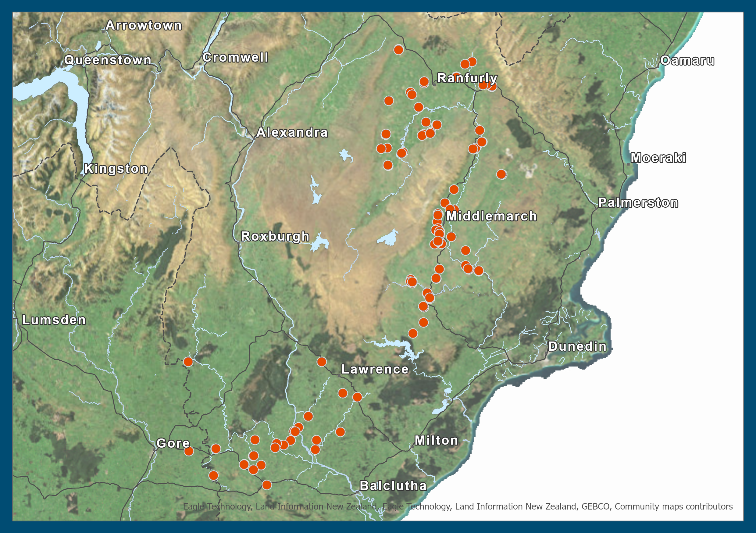Click the Balclutha town label
Image resolution: width=756 pixels, height=533 pixels.
(x=393, y=486)
